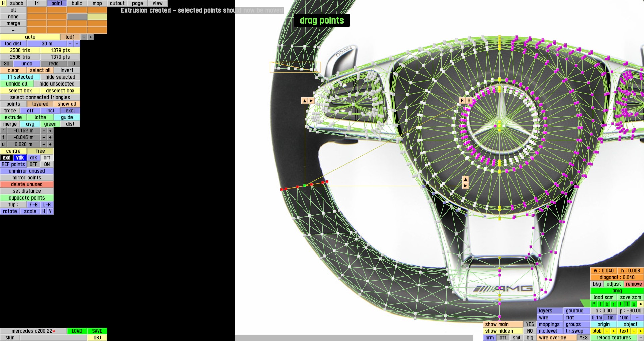Turn REF points ON
This screenshot has width=644, height=341.
(47, 164)
